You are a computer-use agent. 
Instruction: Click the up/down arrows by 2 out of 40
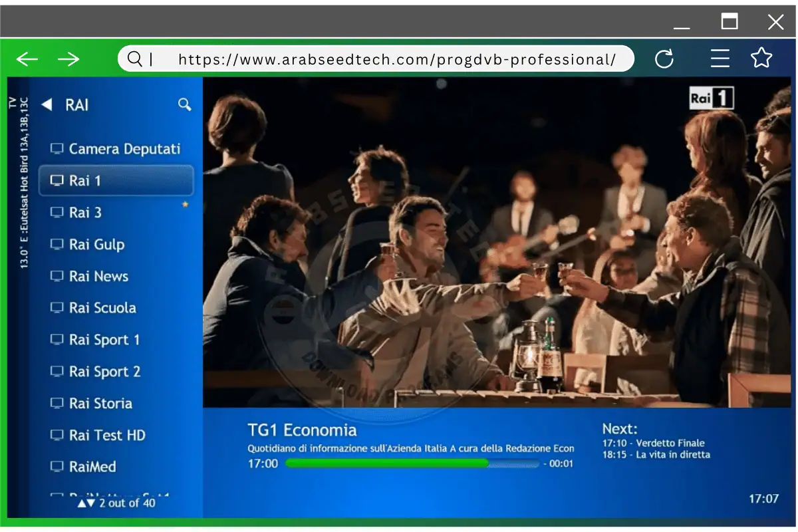pos(86,503)
